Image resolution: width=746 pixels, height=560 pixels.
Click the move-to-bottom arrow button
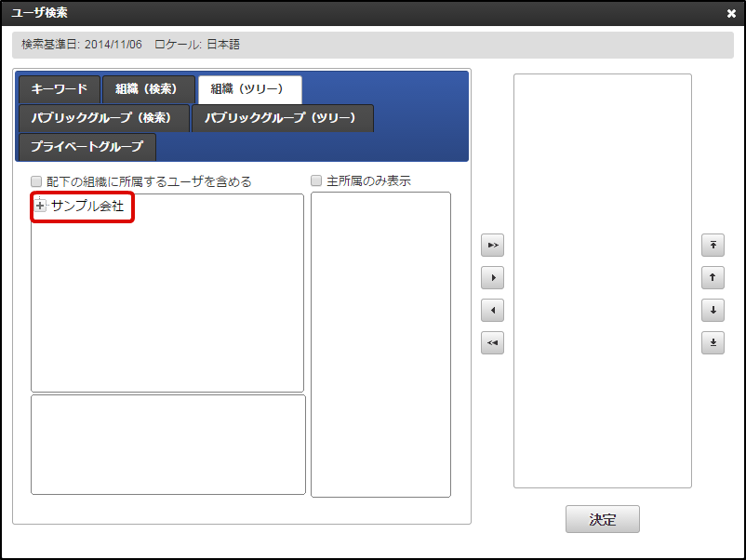[713, 342]
